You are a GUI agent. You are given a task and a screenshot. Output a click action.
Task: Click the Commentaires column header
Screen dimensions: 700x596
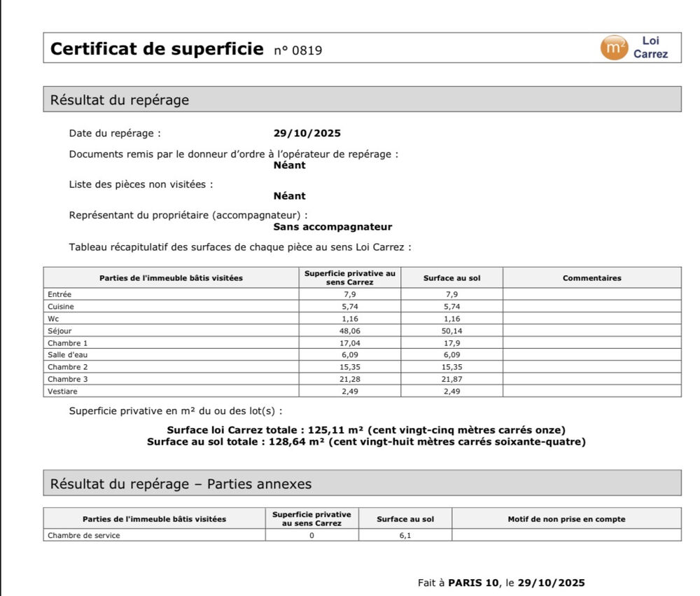tap(592, 277)
